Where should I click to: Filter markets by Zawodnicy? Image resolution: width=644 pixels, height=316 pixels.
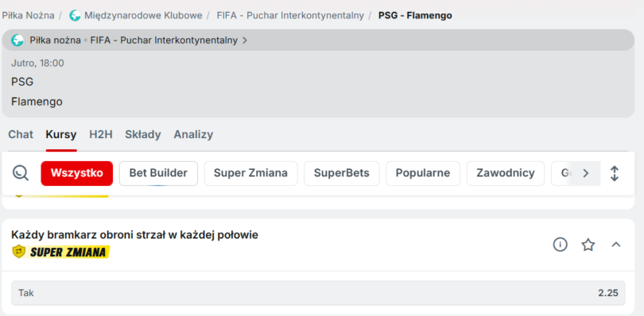[x=506, y=173]
